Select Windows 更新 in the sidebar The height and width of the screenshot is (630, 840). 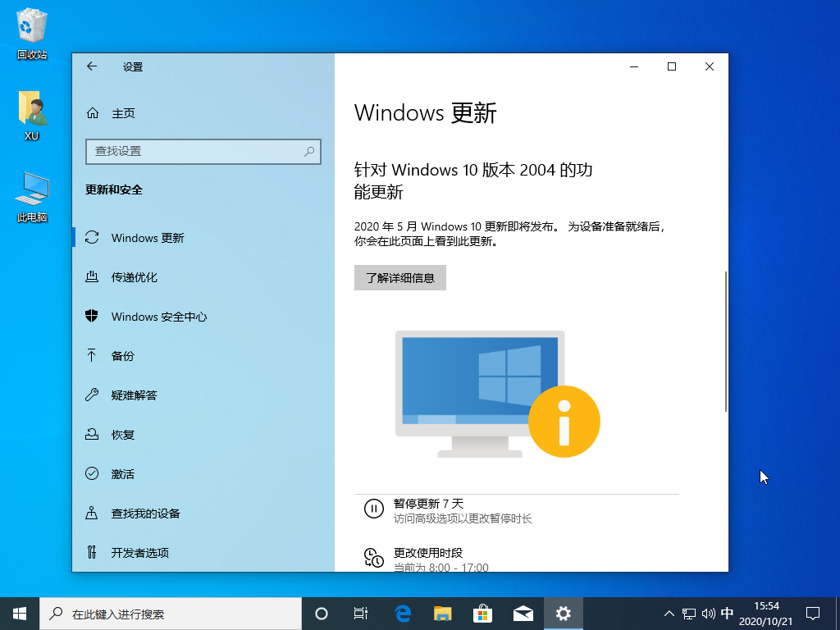[x=148, y=238]
